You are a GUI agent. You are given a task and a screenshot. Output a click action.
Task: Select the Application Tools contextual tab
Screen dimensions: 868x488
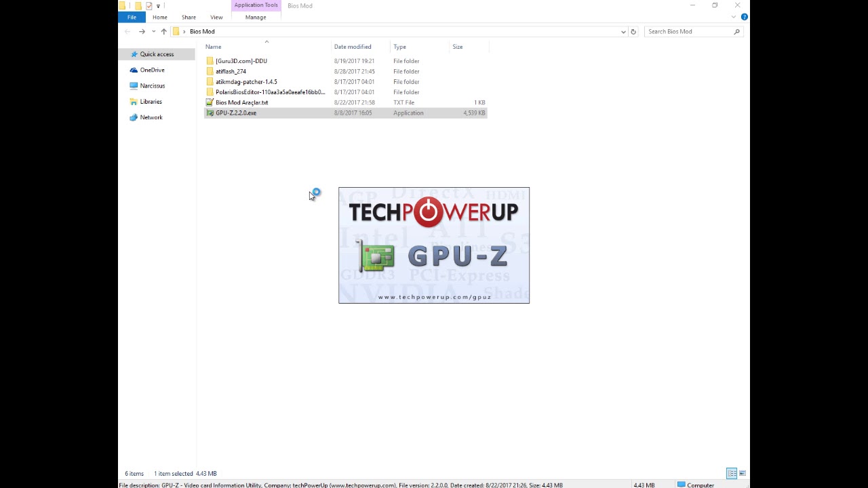tap(256, 5)
